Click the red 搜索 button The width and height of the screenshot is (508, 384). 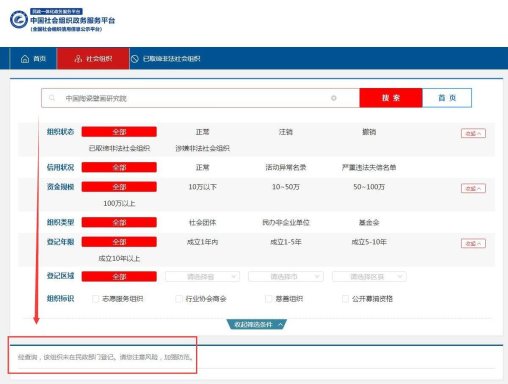pyautogui.click(x=391, y=98)
